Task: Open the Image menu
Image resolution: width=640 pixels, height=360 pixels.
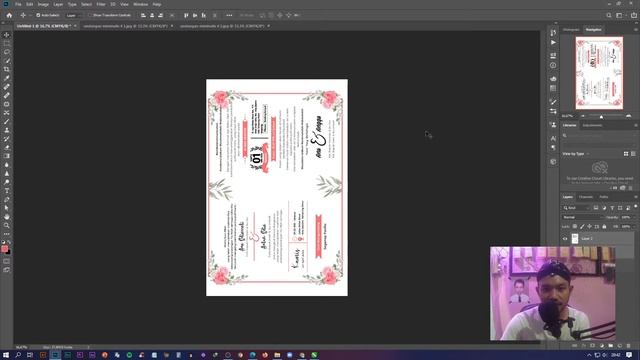Action: click(x=43, y=4)
